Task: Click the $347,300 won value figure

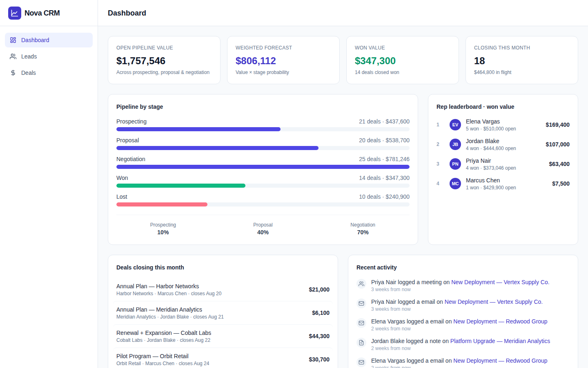Action: (x=375, y=61)
